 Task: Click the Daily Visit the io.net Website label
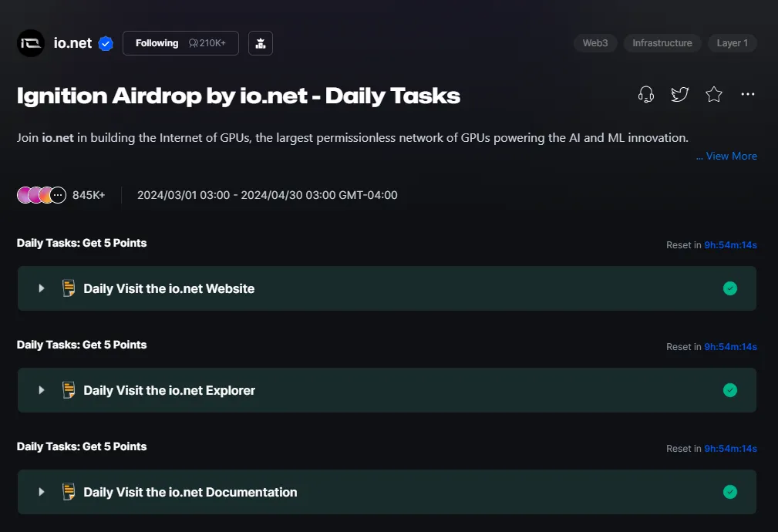point(169,288)
